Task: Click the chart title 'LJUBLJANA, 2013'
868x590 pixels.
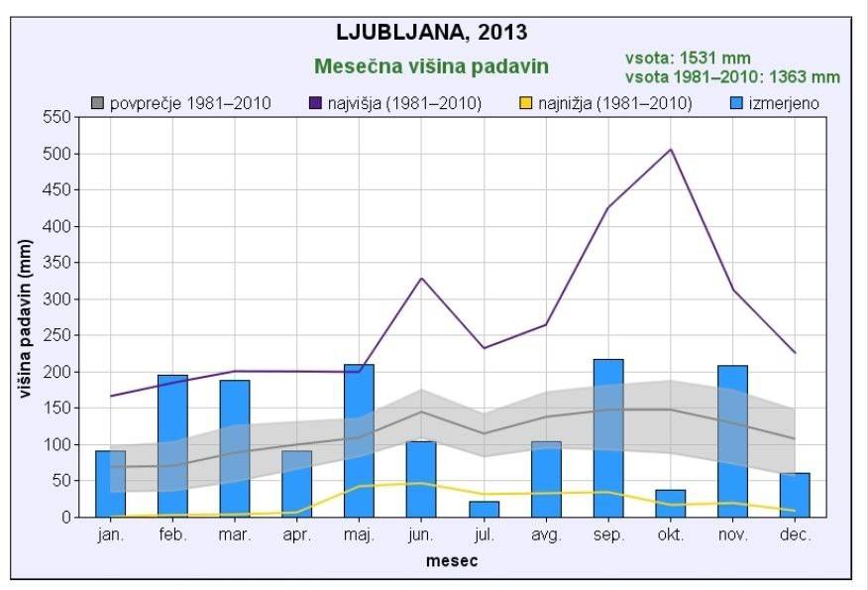Action: pyautogui.click(x=431, y=32)
